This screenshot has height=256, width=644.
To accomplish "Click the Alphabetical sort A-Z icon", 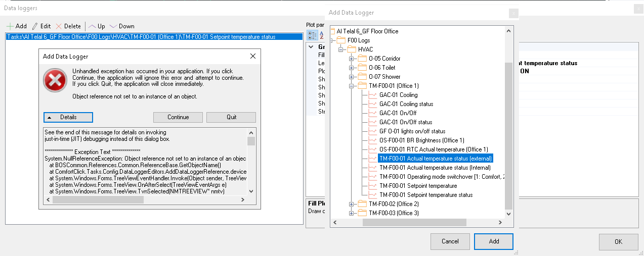I will click(x=321, y=35).
